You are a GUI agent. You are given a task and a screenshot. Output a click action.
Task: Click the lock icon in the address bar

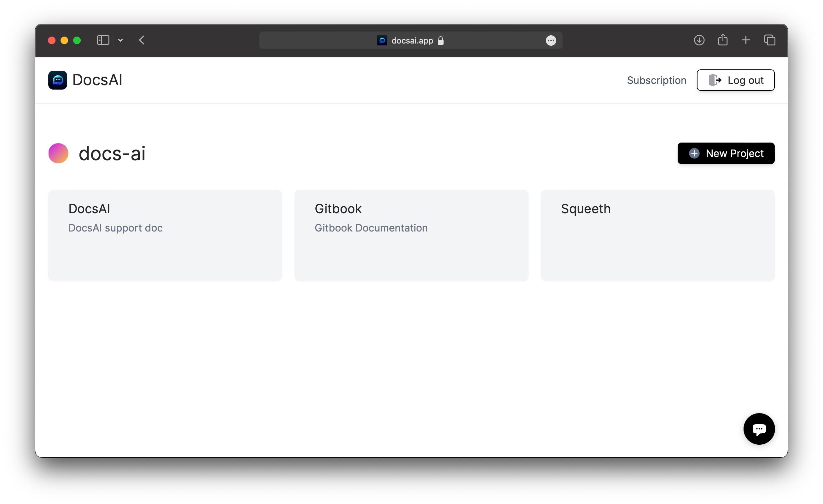(x=441, y=41)
